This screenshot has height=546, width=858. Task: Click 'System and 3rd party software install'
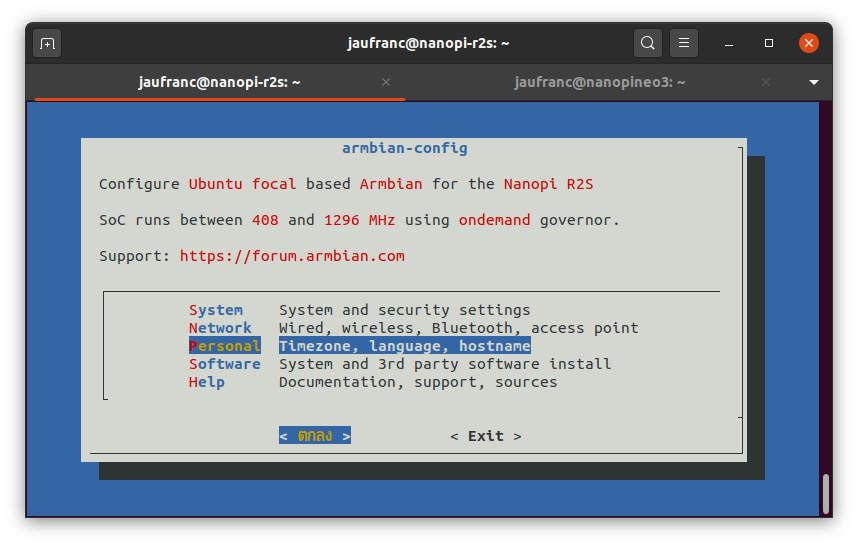[x=445, y=364]
